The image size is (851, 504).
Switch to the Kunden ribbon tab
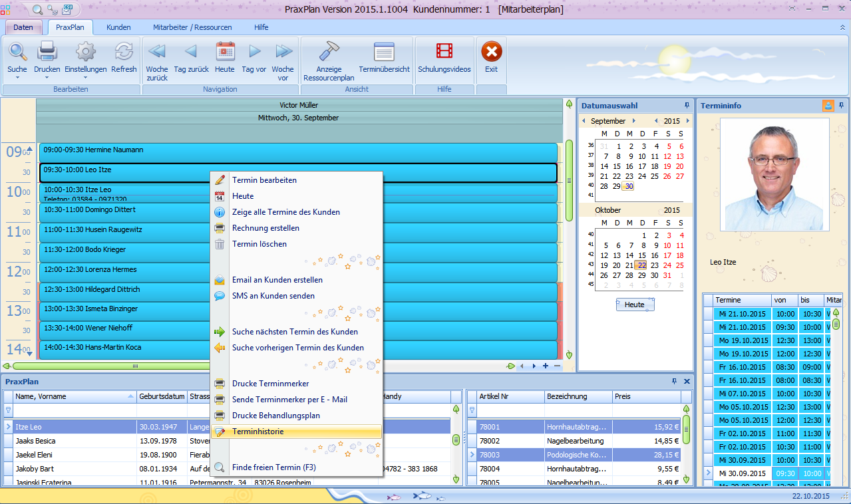118,27
